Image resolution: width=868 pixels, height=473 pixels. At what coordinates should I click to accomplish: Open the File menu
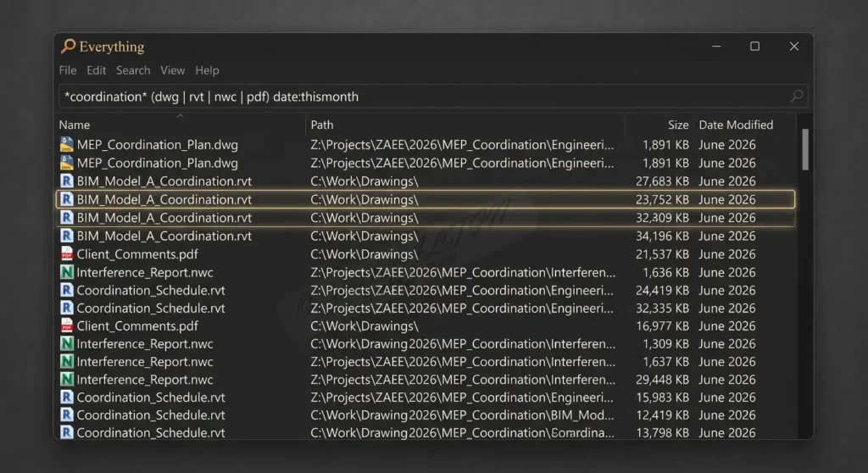(x=68, y=70)
